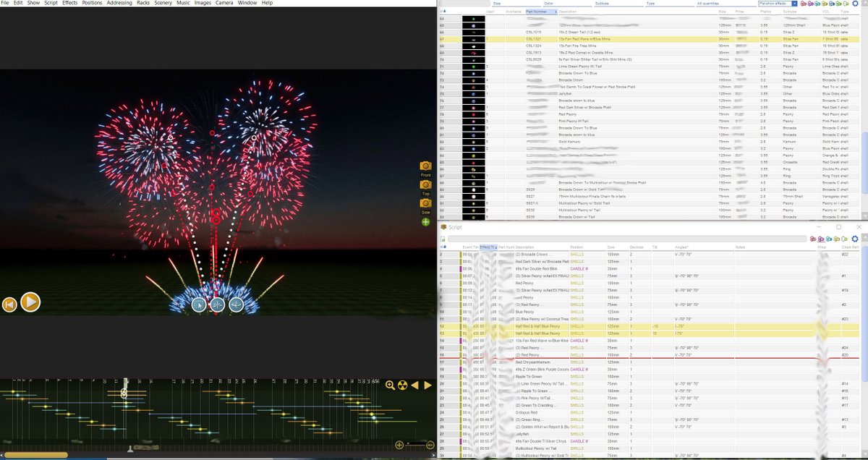Select the pointer tool in the 3D view
Screen dimensions: 868x460
199,305
